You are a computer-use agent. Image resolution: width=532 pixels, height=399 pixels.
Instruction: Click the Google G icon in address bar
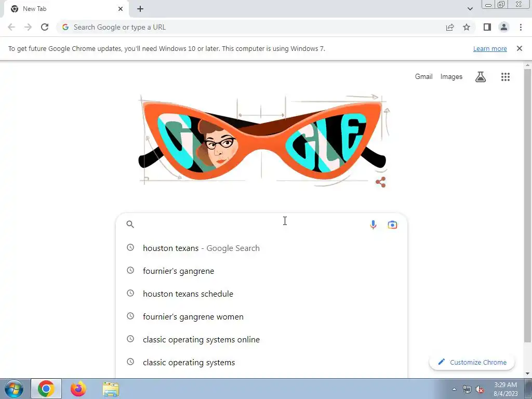click(x=65, y=27)
